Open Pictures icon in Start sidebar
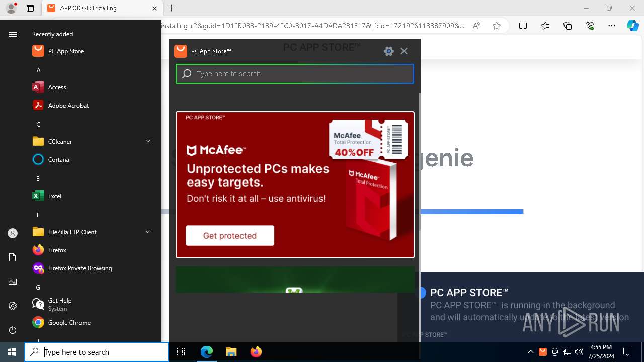 click(13, 282)
